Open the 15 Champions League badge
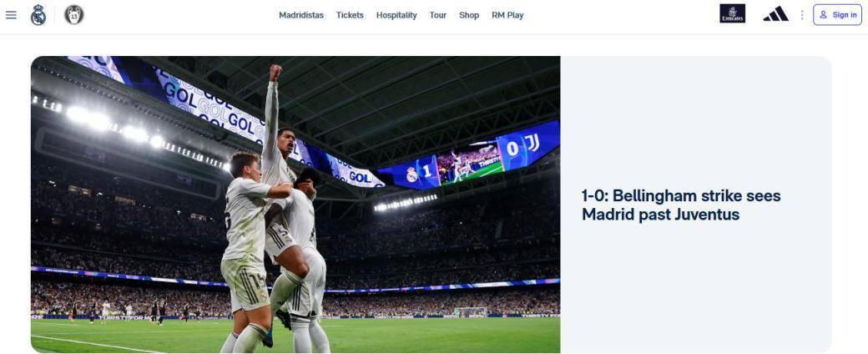Screen dimensions: 868x354 (73, 15)
